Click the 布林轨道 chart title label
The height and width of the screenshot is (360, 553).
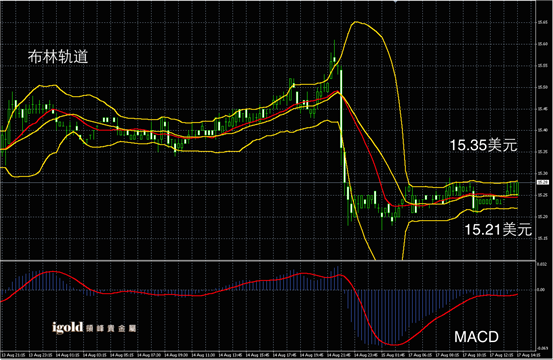[58, 57]
